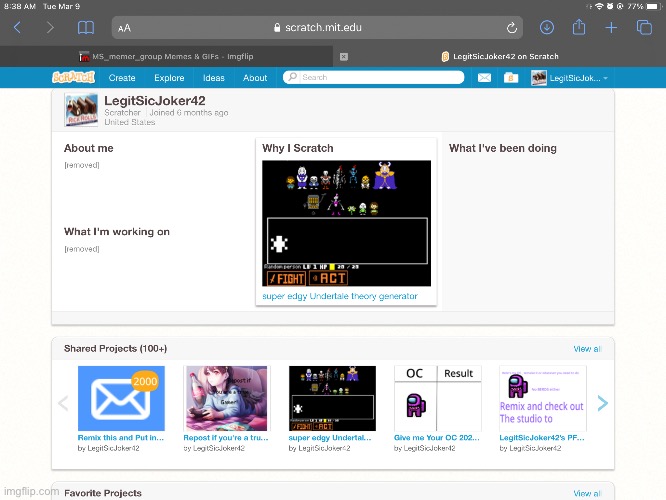Viewport: 666px width, 500px height.
Task: Open the Safari downloads icon
Action: point(547,28)
